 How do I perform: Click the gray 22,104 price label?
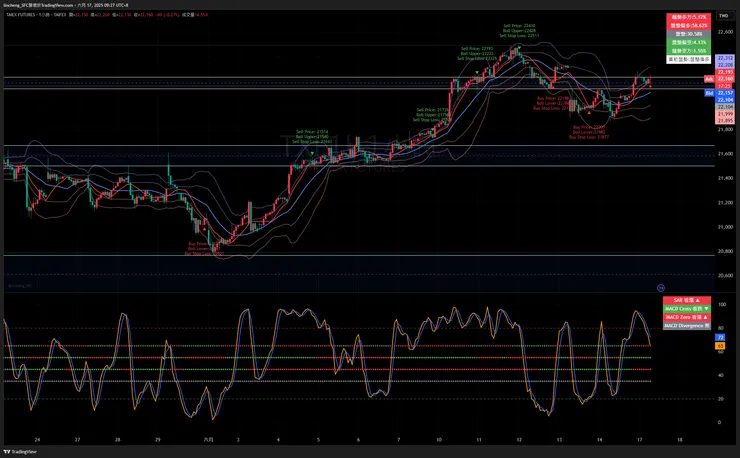725,107
